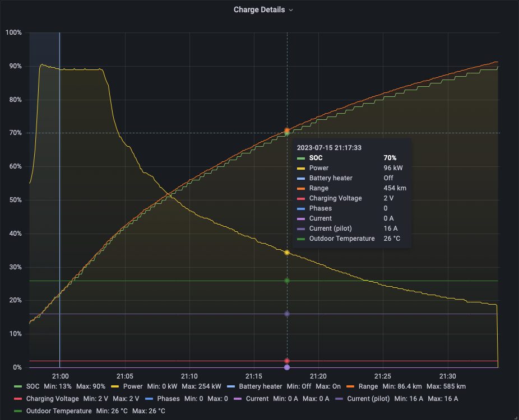This screenshot has width=519, height=420.
Task: Click the red Charging Voltage data point
Action: click(x=287, y=361)
